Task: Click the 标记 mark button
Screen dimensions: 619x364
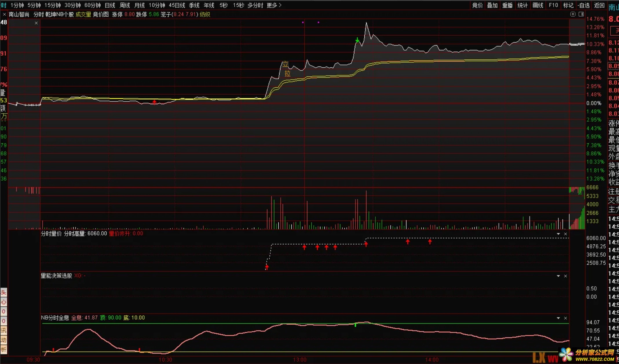Action: click(568, 5)
